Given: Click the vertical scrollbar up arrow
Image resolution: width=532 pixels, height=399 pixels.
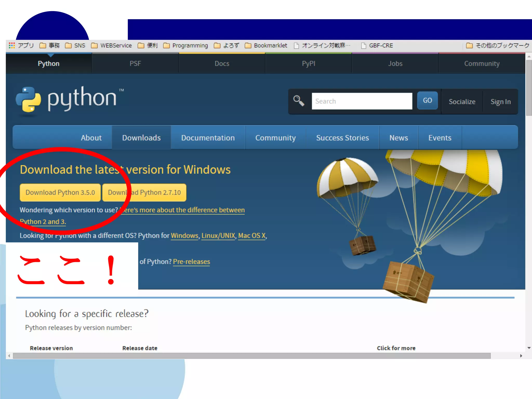Looking at the screenshot, I should pos(529,56).
